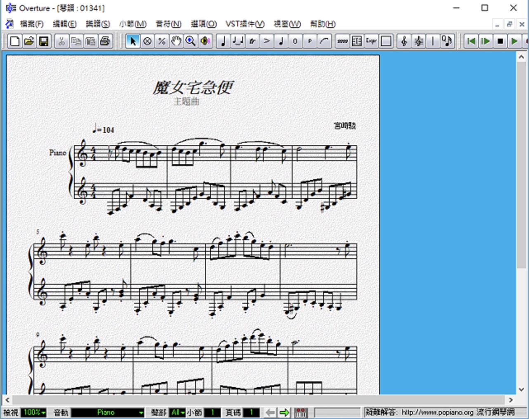This screenshot has height=420, width=529.
Task: Open the key signature palette
Action: point(418,41)
